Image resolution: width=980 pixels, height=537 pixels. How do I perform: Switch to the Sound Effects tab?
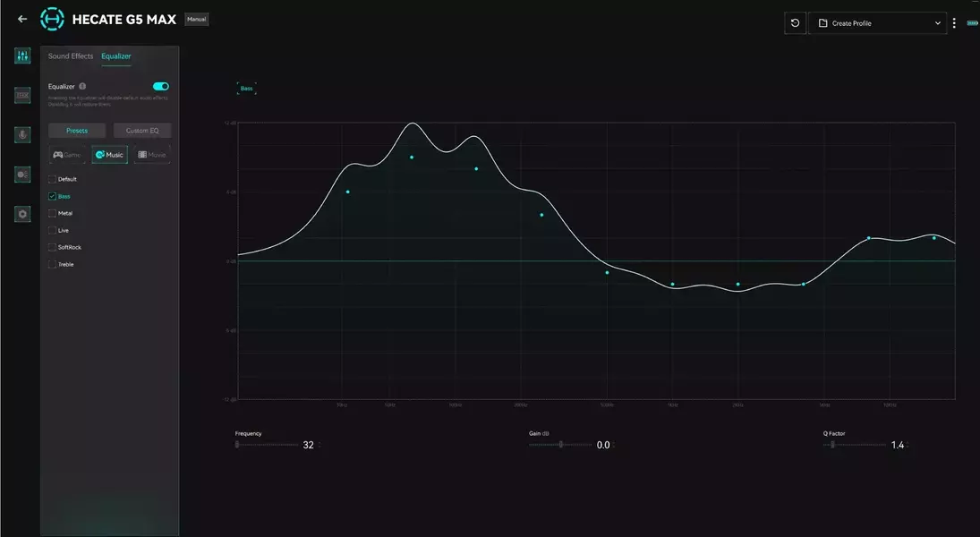[x=71, y=56]
